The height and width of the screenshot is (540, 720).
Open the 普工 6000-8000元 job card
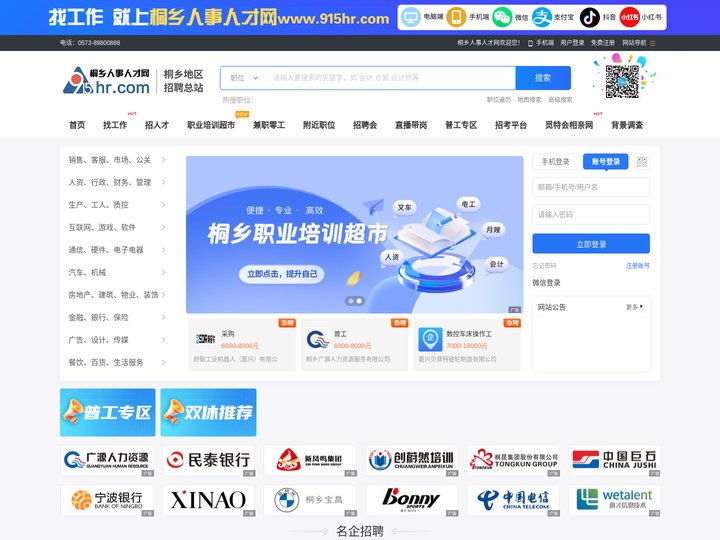click(x=354, y=345)
